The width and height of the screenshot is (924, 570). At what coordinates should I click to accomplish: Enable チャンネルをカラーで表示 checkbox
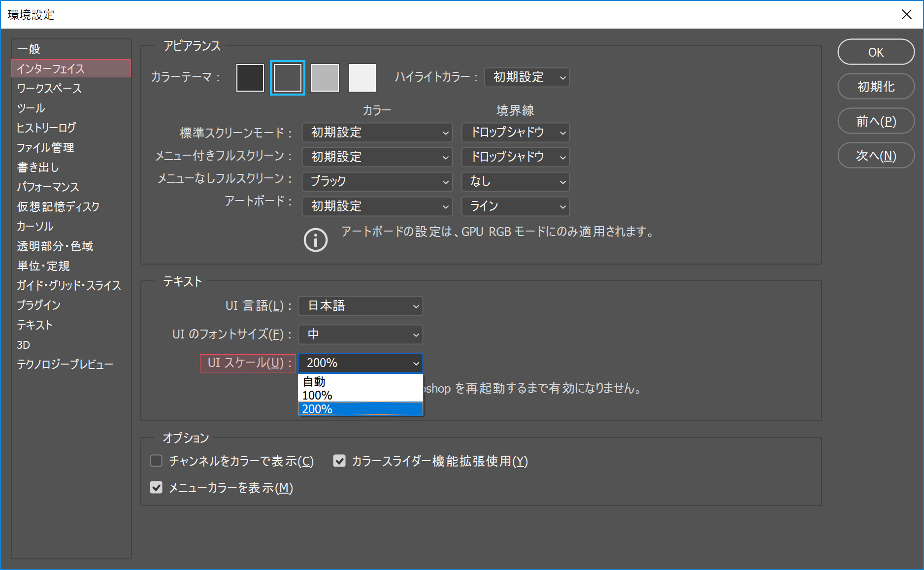(156, 461)
